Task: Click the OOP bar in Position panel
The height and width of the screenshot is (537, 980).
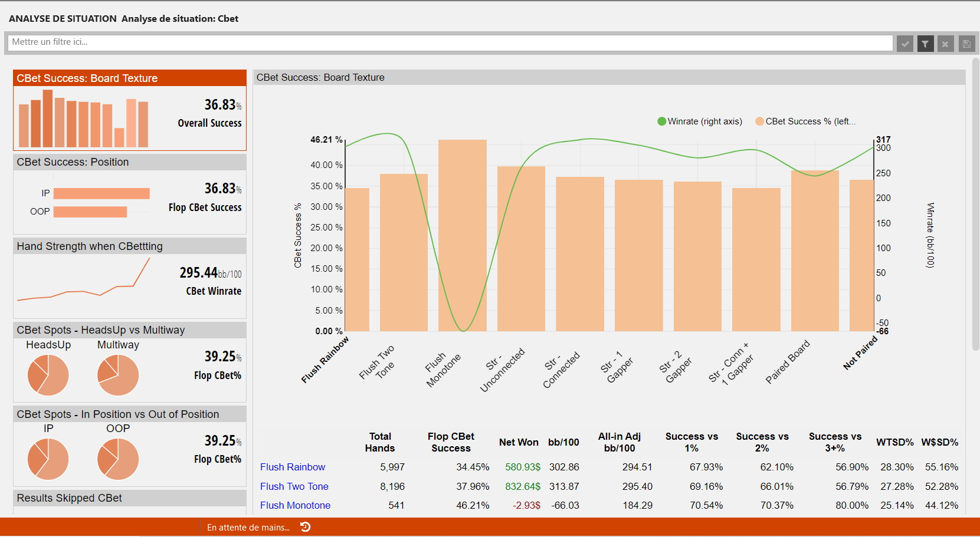Action: click(90, 212)
